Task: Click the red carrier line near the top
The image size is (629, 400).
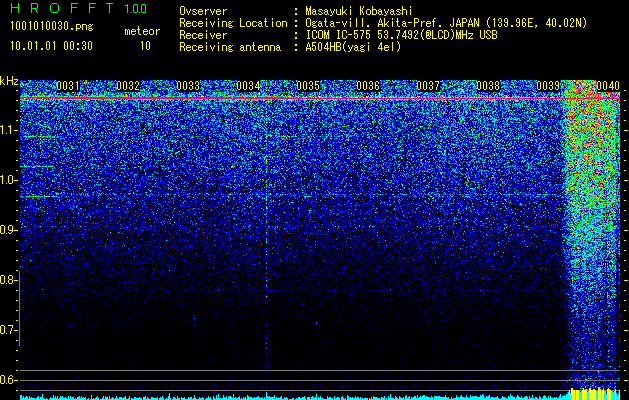Action: 320,98
